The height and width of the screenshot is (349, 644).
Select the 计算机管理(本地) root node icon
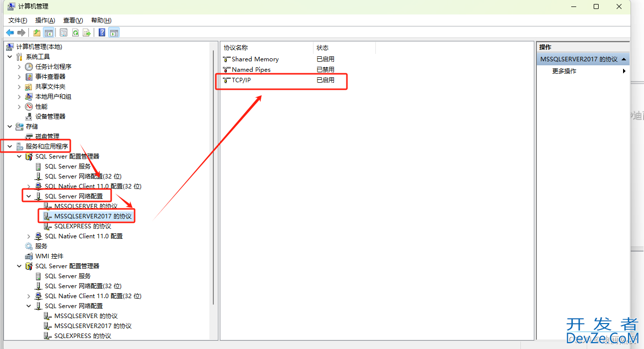click(10, 46)
